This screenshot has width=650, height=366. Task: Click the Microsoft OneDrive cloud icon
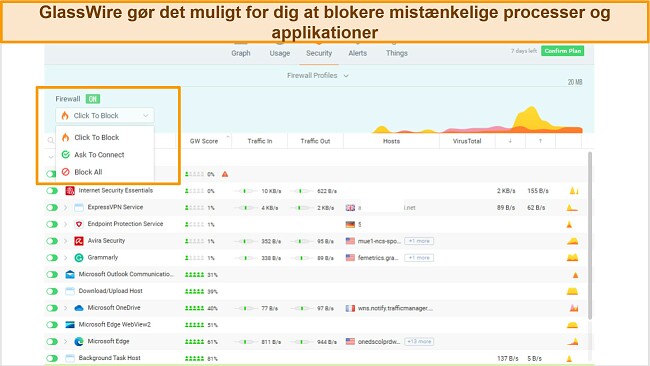(79, 308)
